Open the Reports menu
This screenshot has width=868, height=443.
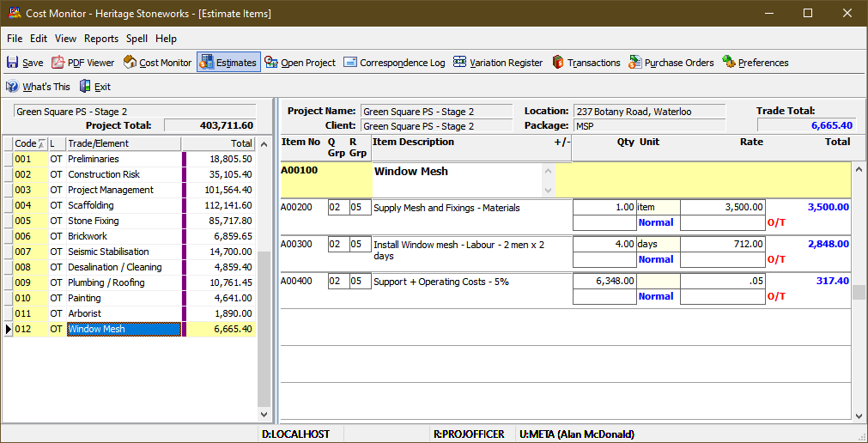[101, 39]
